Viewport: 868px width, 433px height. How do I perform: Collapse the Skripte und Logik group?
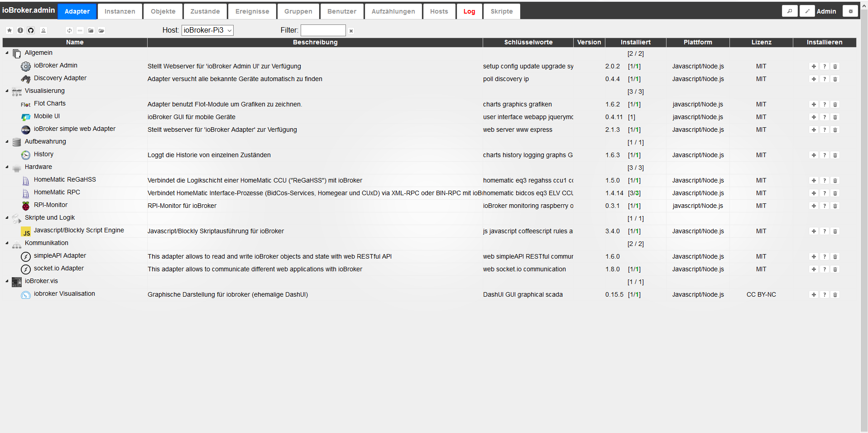[7, 218]
